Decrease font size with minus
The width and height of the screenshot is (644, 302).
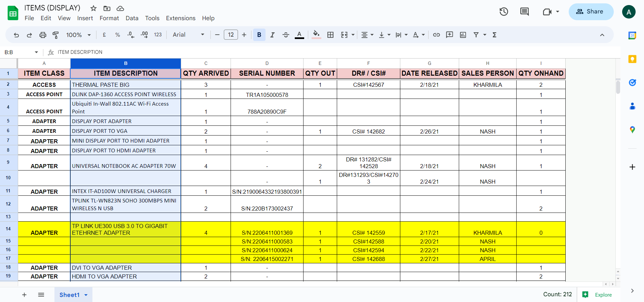click(x=217, y=35)
